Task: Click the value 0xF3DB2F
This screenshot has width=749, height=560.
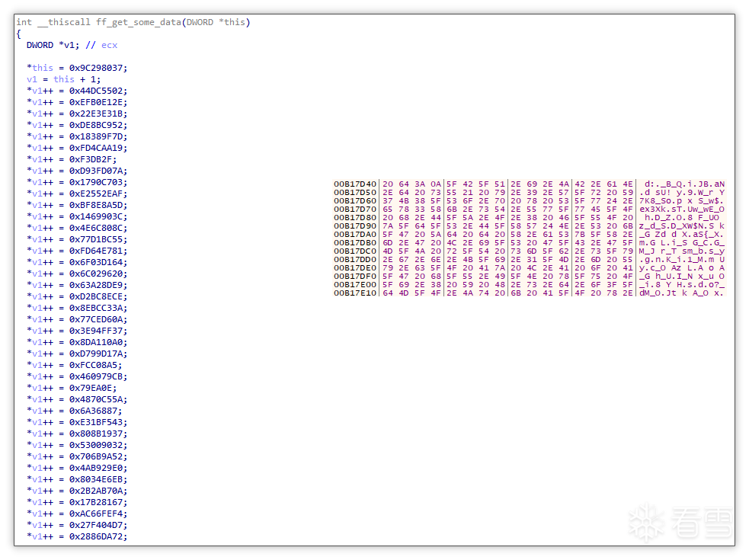Action: [90, 160]
